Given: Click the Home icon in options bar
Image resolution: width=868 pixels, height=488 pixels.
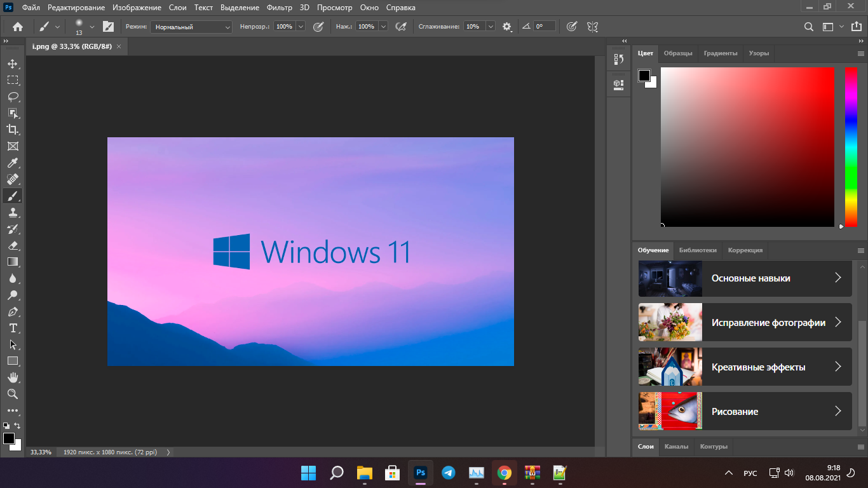Looking at the screenshot, I should (18, 27).
